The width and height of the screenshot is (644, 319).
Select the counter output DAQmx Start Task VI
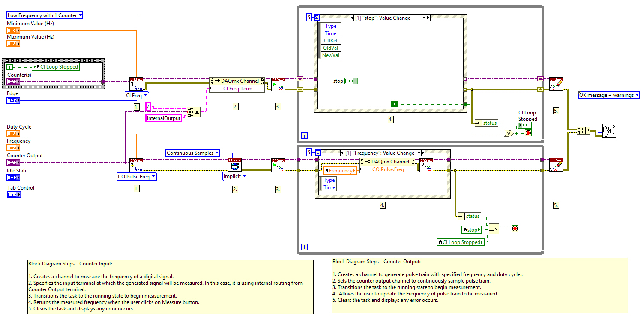click(278, 165)
